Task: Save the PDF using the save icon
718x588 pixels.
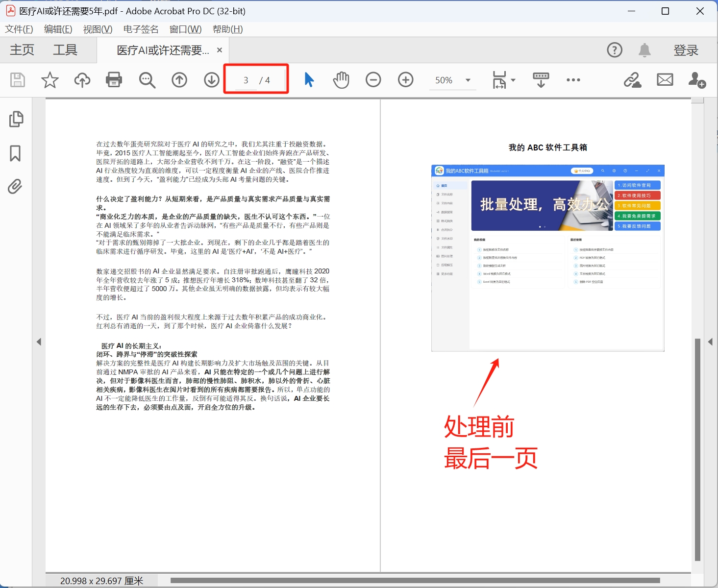Action: coord(17,80)
